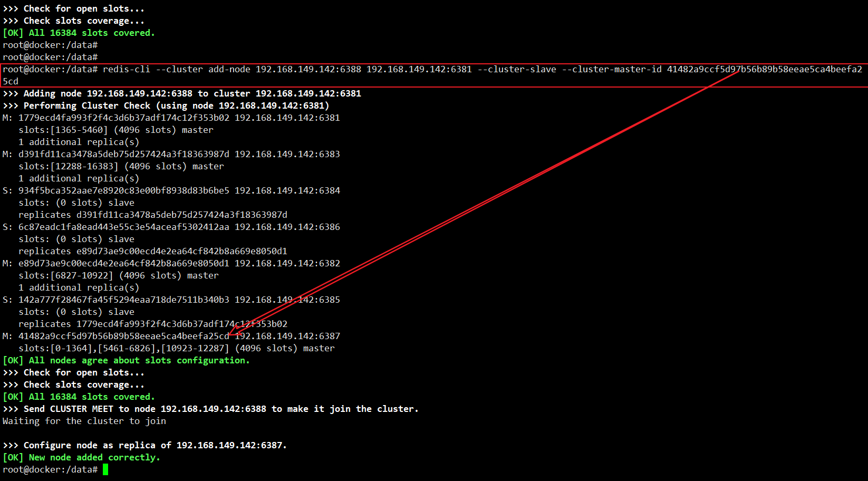
Task: Click the terminal cursor at the last prompt
Action: tap(105, 469)
